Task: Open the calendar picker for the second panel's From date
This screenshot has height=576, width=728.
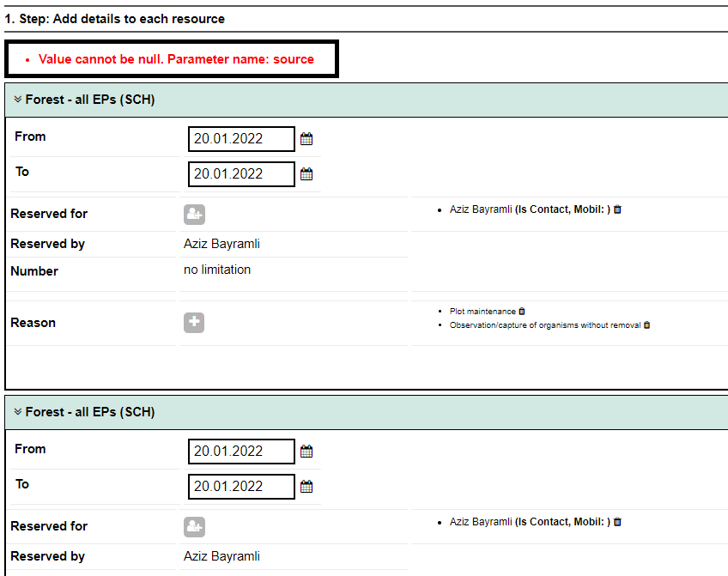Action: coord(306,451)
